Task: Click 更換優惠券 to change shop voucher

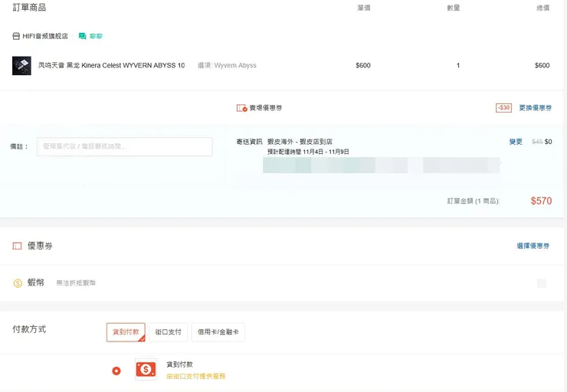Action: pyautogui.click(x=535, y=108)
